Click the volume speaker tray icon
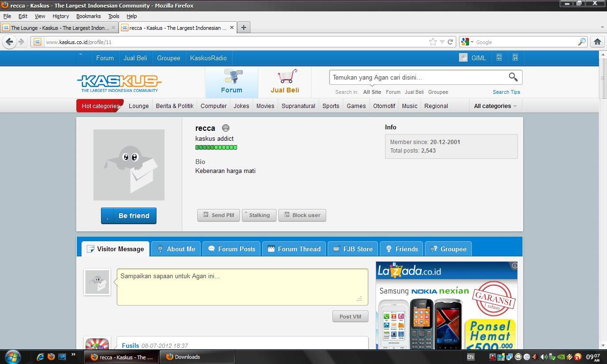Image resolution: width=607 pixels, height=364 pixels. (x=543, y=357)
